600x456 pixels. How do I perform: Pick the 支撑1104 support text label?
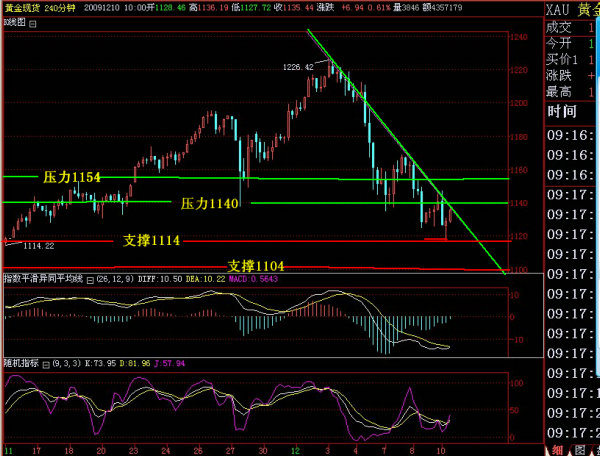(256, 265)
